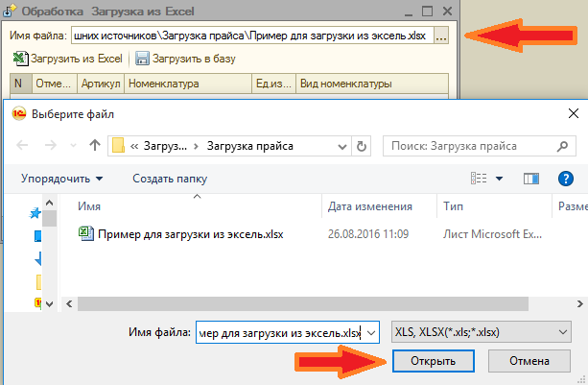Click the Поиск: Загрузка прайса search box
The width and height of the screenshot is (588, 385).
click(x=480, y=146)
